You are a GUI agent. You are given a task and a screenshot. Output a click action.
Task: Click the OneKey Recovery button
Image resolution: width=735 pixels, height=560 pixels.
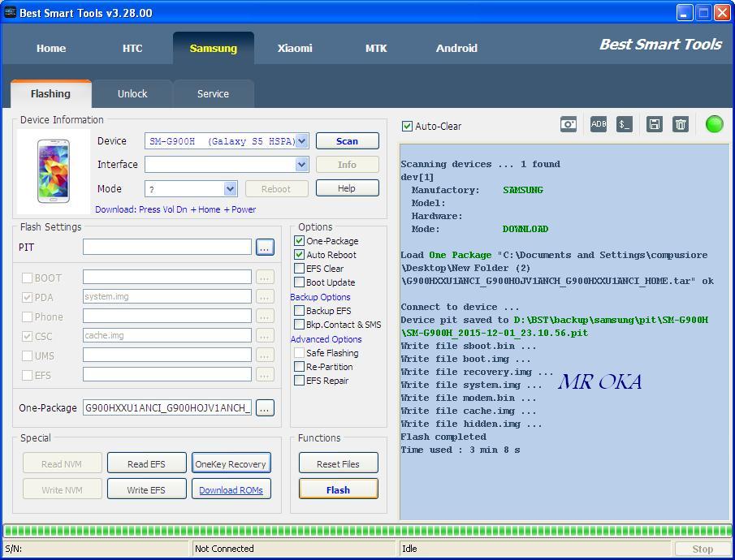coord(231,464)
